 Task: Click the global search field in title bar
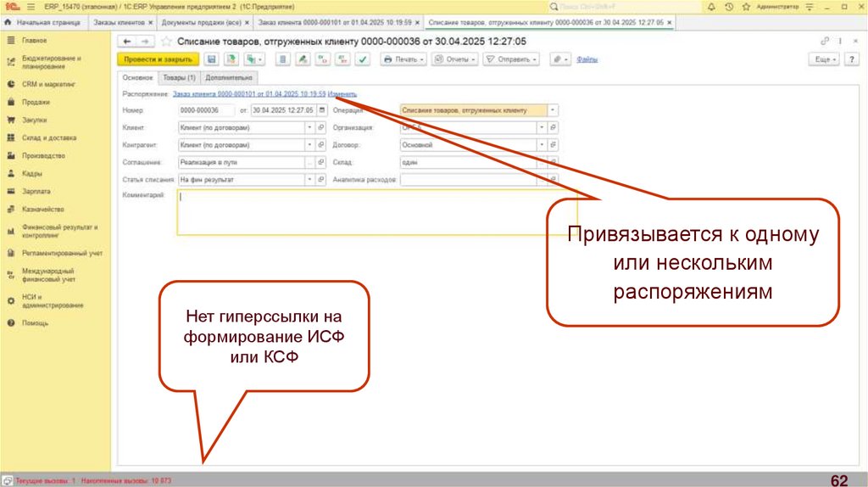(x=624, y=7)
